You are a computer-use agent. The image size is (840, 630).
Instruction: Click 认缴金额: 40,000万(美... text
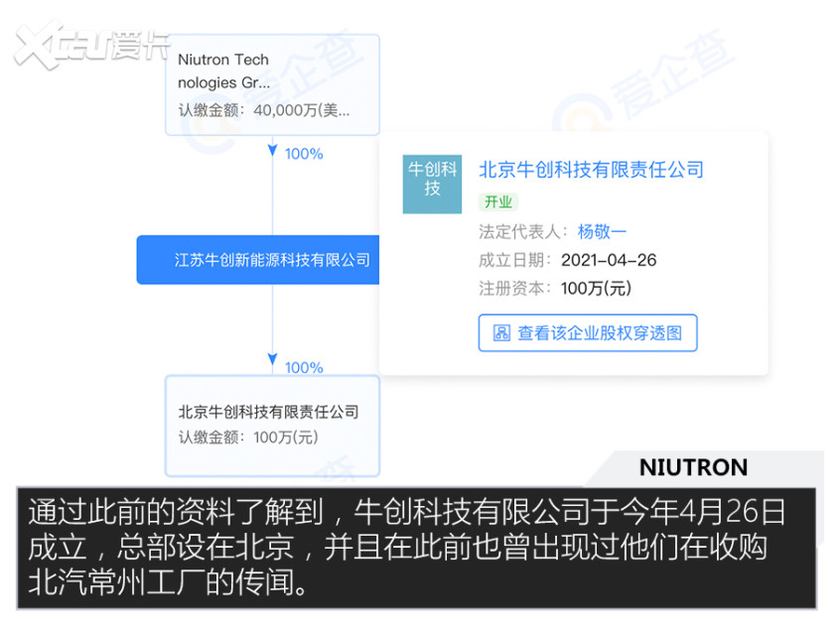pos(264,110)
